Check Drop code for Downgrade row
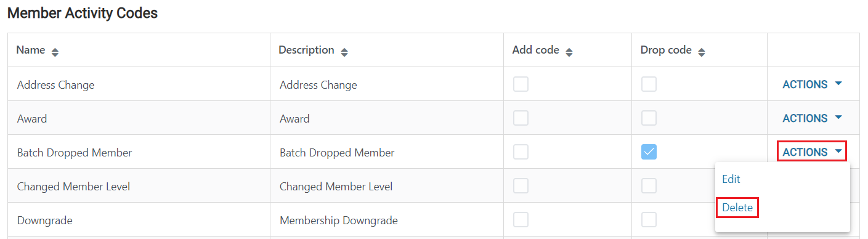 [x=649, y=220]
